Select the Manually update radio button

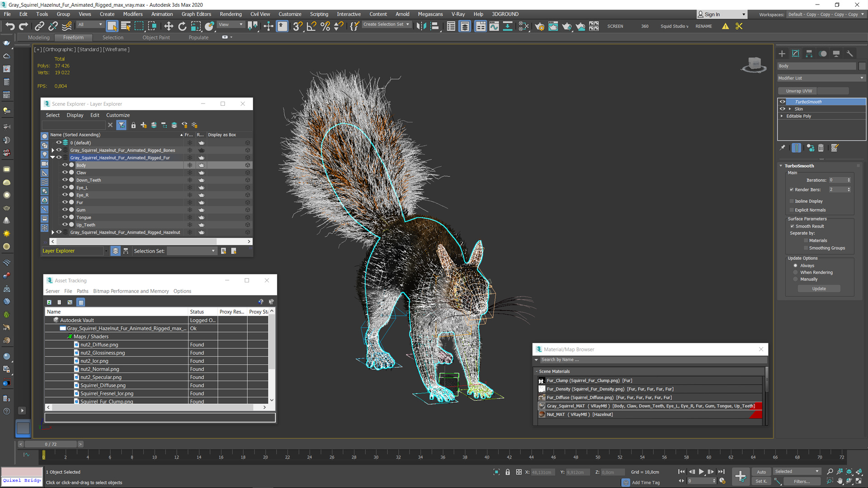pos(796,279)
